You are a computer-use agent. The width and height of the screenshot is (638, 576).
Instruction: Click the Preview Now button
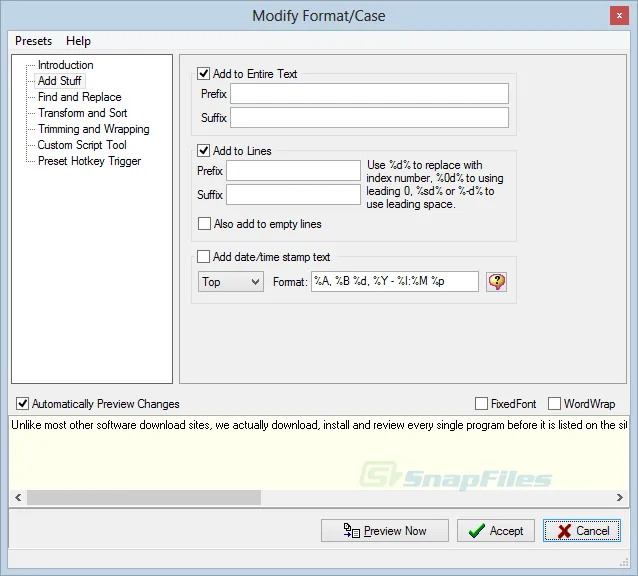pos(385,530)
